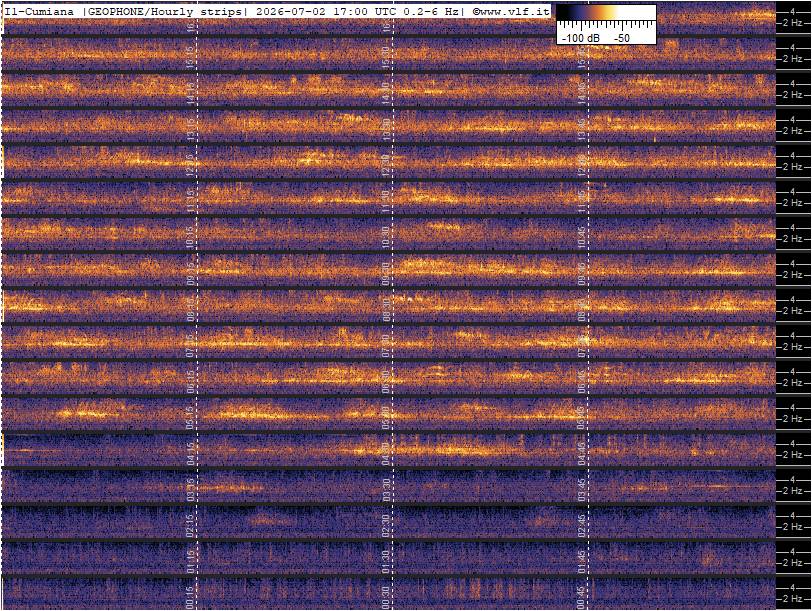Click the 00:15 time marker

click(190, 598)
